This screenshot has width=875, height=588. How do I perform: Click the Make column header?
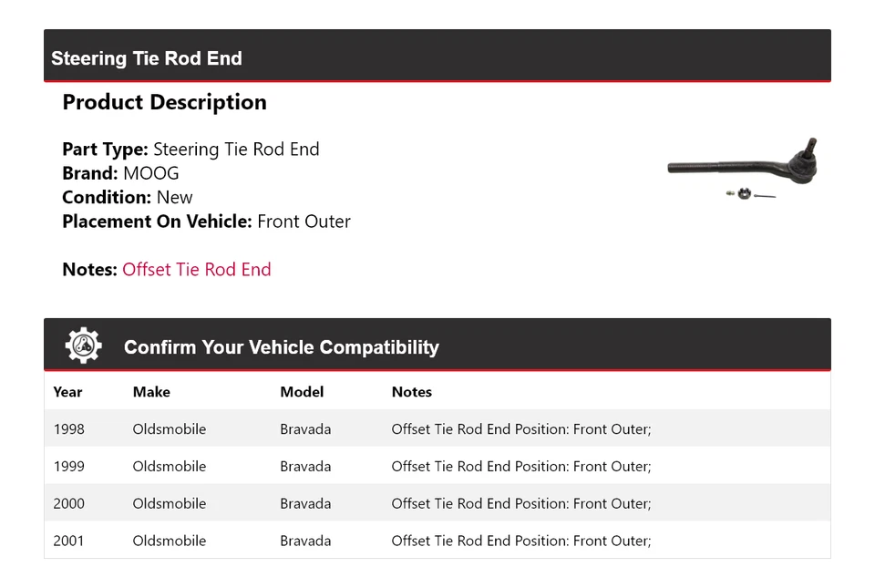click(151, 392)
